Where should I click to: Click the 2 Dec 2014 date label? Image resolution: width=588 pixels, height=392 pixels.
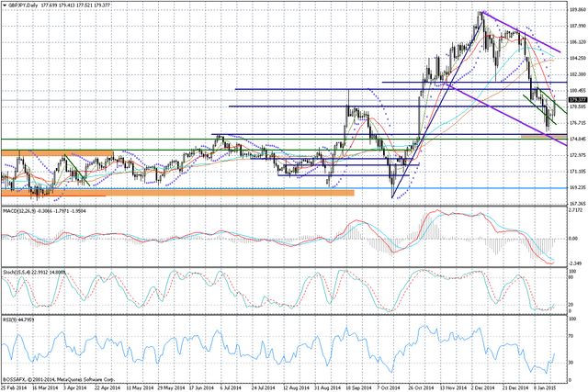coord(483,386)
